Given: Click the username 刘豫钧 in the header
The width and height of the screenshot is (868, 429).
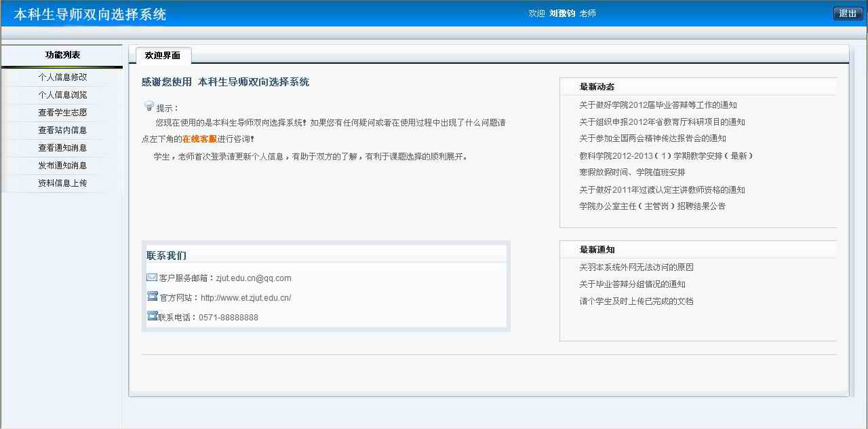Looking at the screenshot, I should point(561,14).
